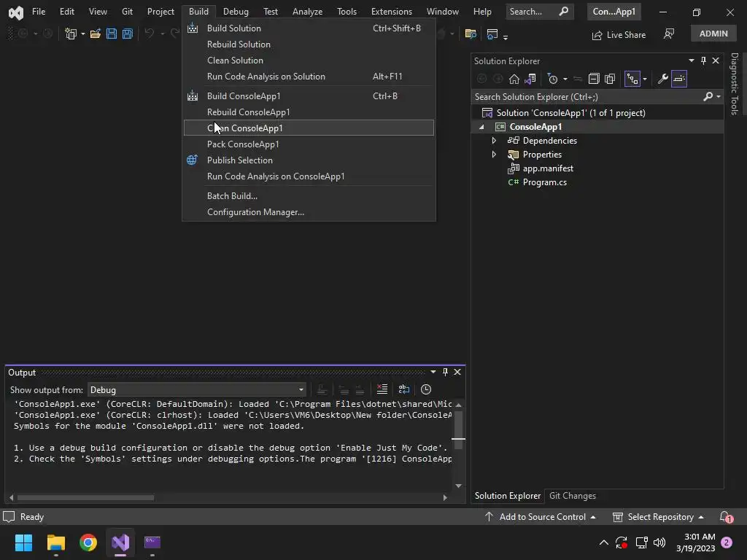Click the Solution Explorer search magnifier icon
Viewport: 747px width, 560px height.
(708, 97)
